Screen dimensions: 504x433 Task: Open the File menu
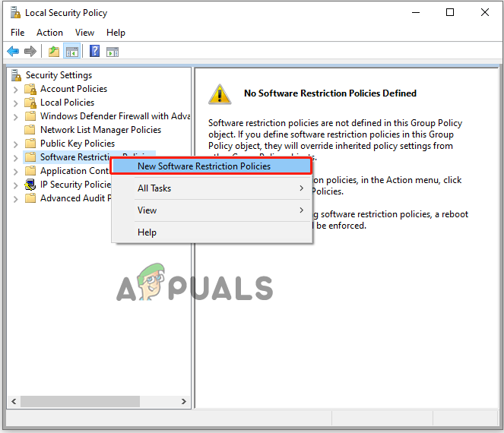point(17,33)
